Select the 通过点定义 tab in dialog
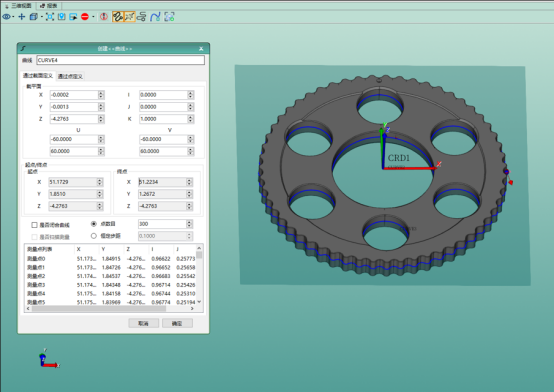554x392 pixels. (70, 76)
